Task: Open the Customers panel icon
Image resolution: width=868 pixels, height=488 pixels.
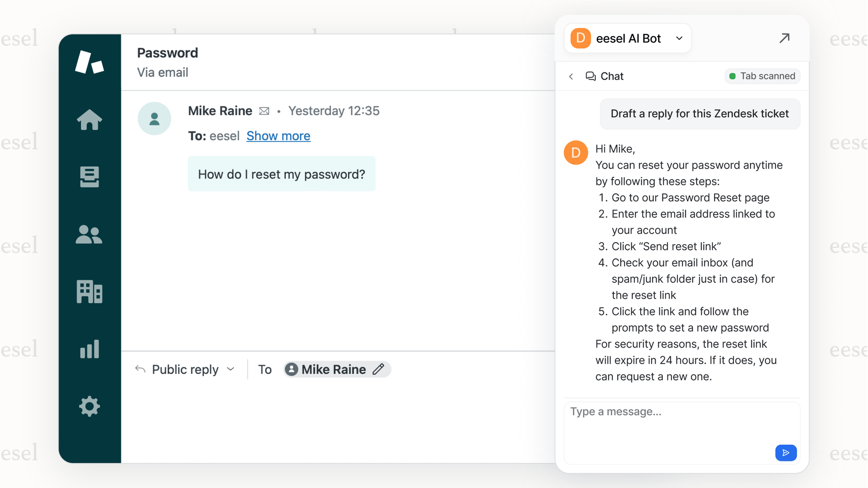Action: point(90,235)
